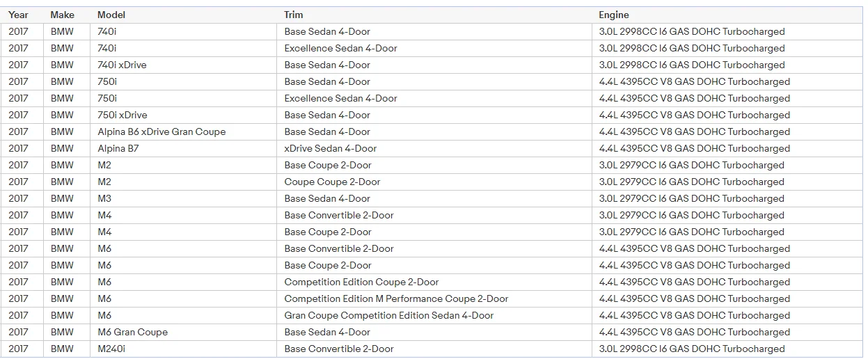Select the 740i xDrive model cell
The width and height of the screenshot is (868, 359).
point(122,65)
